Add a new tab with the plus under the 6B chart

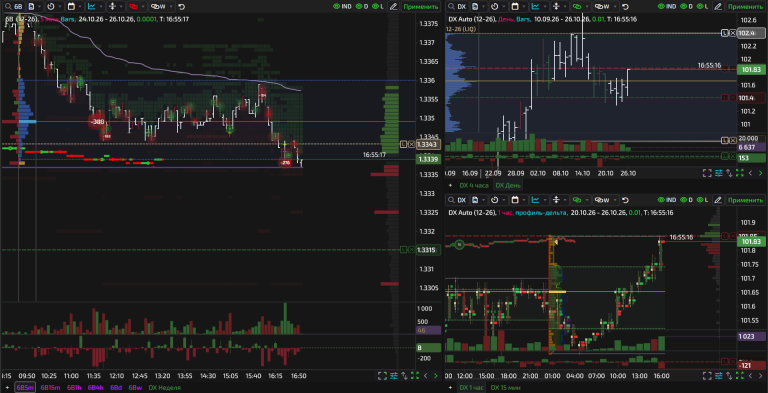tap(7, 388)
